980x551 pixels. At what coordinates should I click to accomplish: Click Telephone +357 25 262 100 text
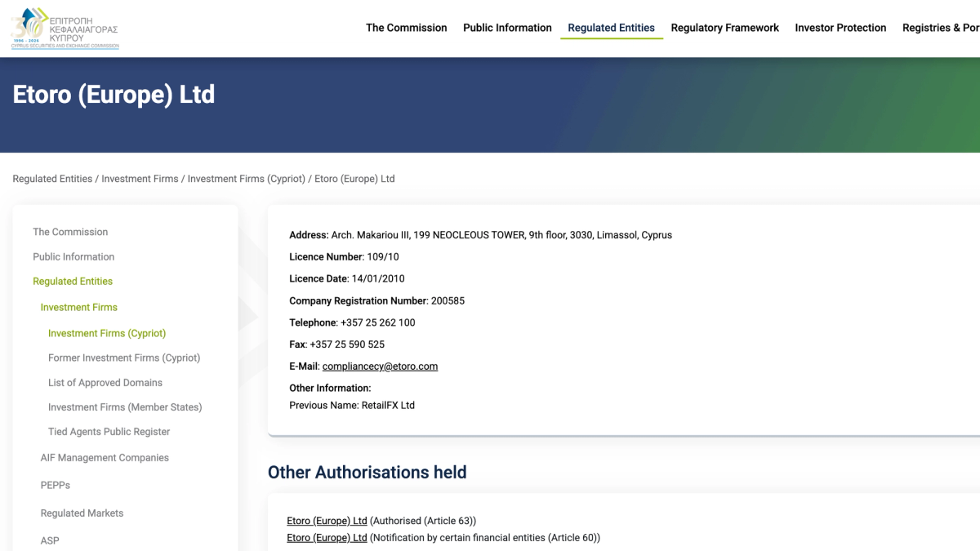click(x=352, y=323)
